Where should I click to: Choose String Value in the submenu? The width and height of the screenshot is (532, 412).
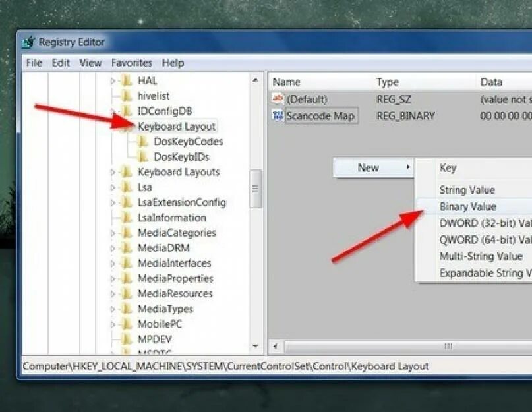coord(475,190)
